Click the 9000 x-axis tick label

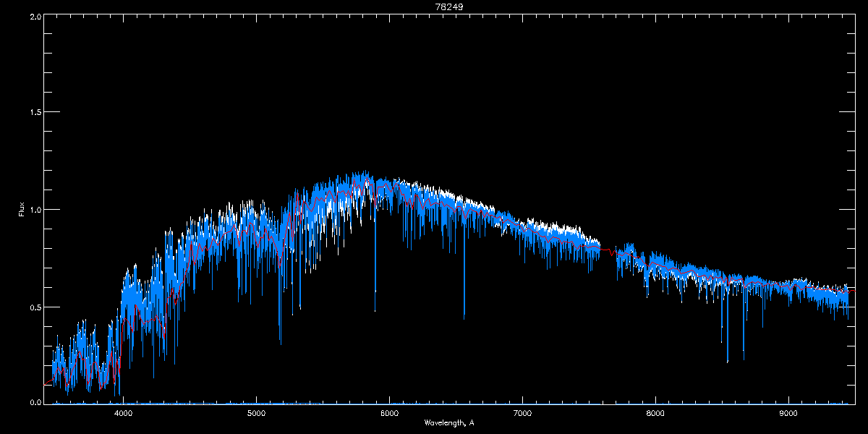(788, 414)
